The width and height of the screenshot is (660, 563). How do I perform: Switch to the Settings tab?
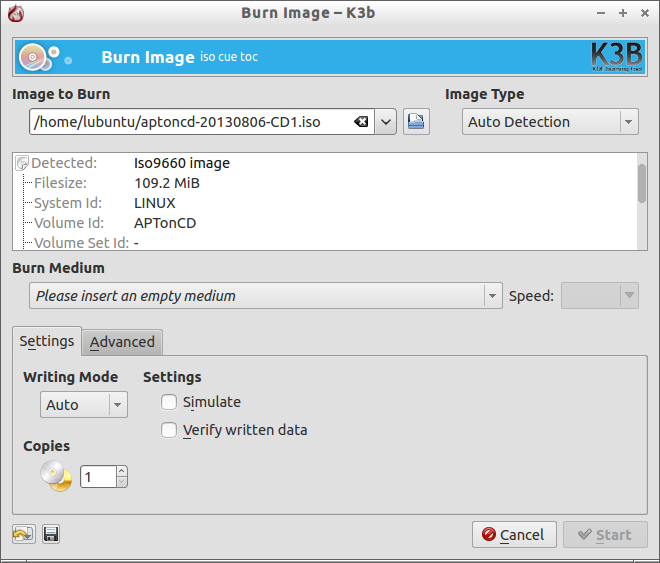coord(47,341)
